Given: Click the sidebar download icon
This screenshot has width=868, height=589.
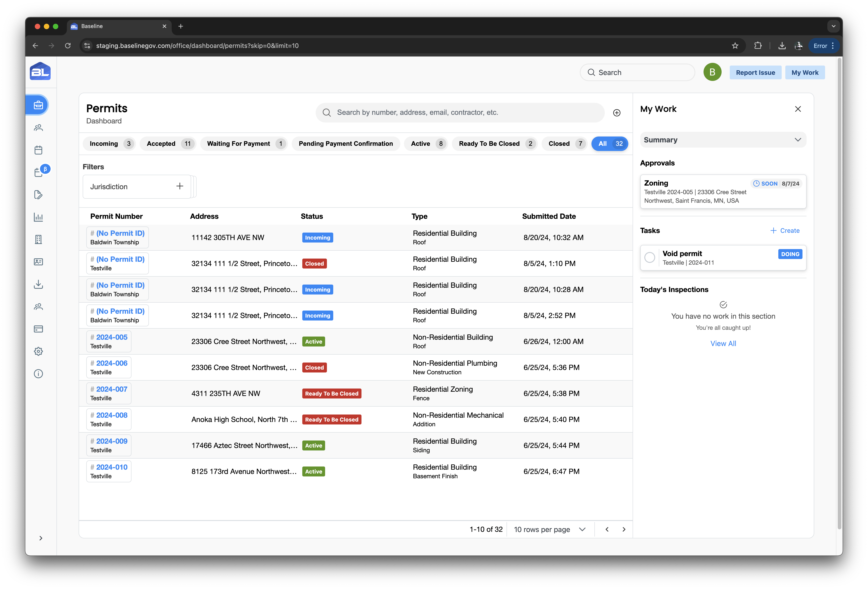Looking at the screenshot, I should coord(38,284).
